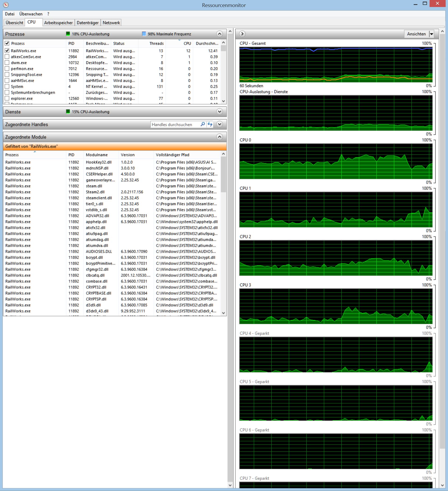The height and width of the screenshot is (491, 448).
Task: Toggle the select-all Prozess checkbox
Action: pyautogui.click(x=7, y=43)
